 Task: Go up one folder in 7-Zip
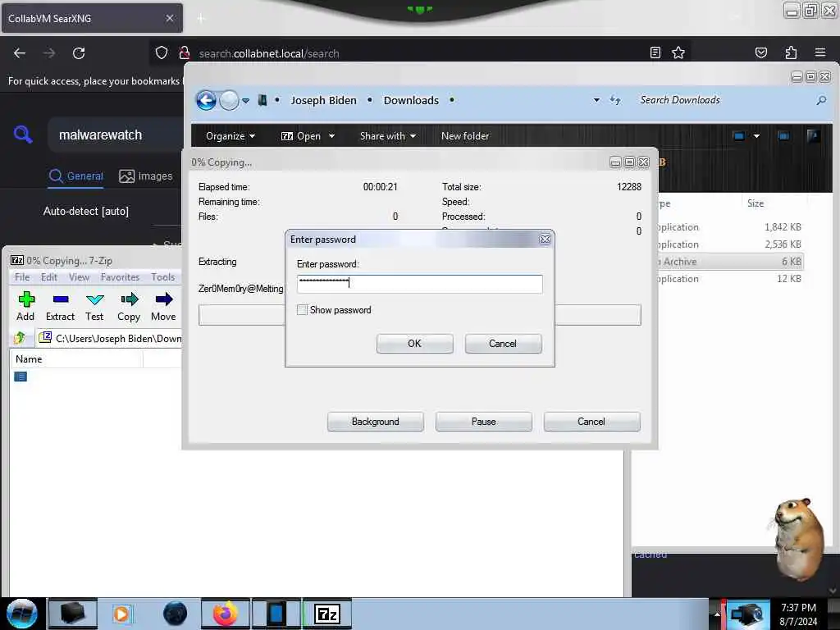point(20,338)
